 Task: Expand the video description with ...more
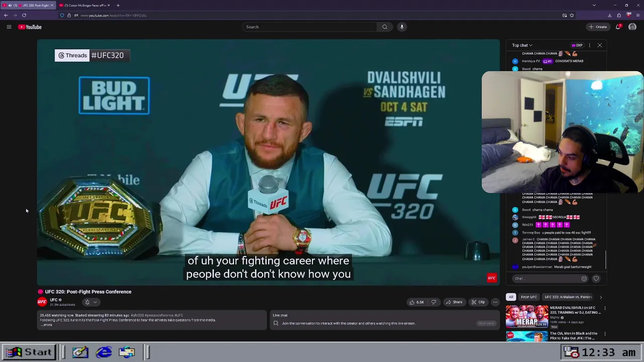(46, 325)
